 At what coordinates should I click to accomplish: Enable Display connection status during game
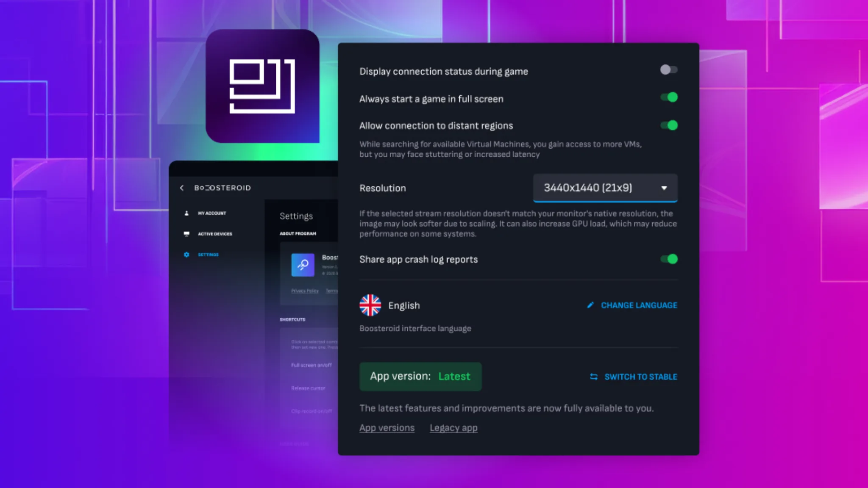669,70
